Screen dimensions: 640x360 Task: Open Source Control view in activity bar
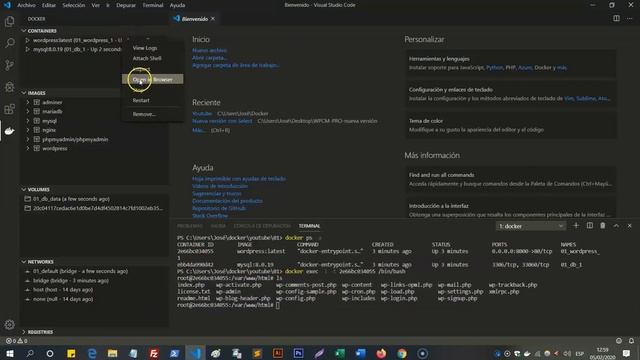pyautogui.click(x=9, y=65)
